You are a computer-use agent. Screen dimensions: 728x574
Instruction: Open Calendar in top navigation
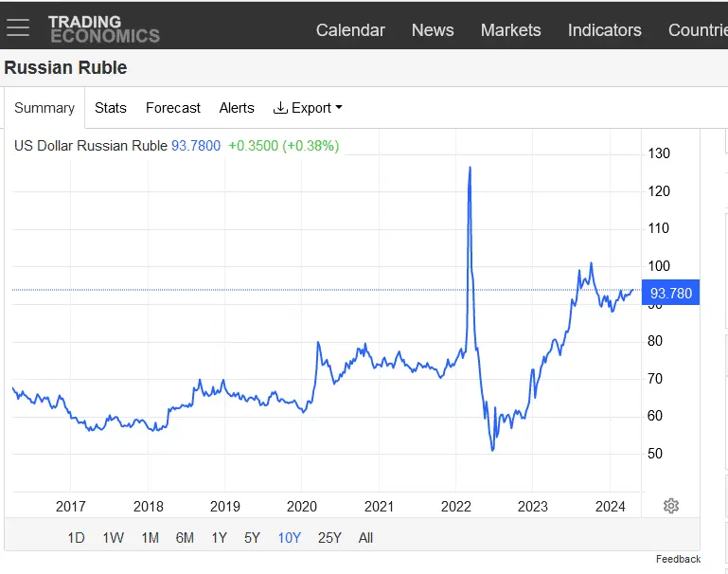click(x=350, y=30)
